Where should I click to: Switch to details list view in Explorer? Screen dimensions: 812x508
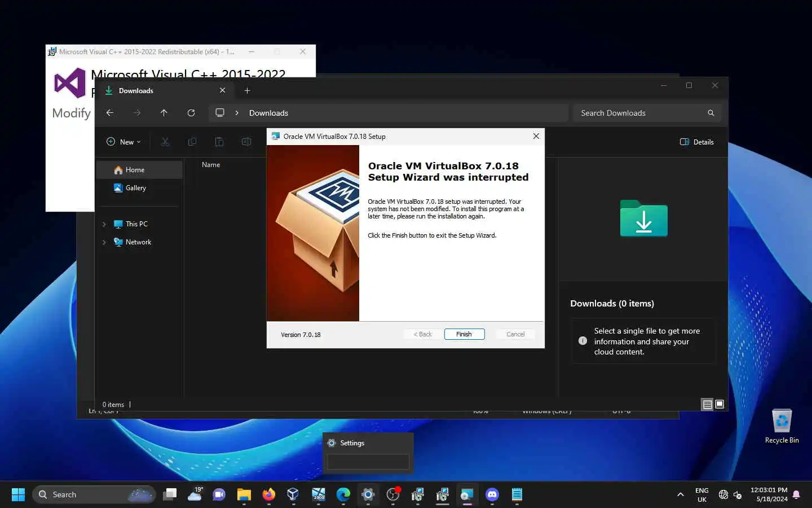[x=707, y=404]
